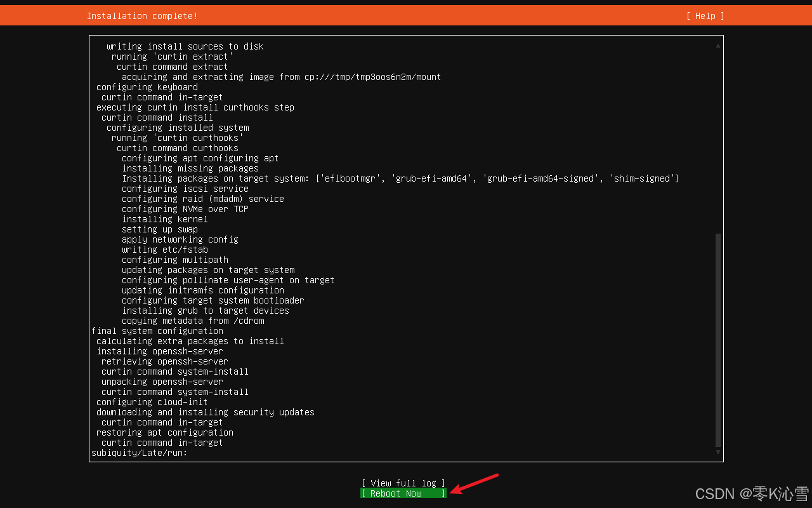Select the 'writing etc/fstab' line

(x=165, y=250)
